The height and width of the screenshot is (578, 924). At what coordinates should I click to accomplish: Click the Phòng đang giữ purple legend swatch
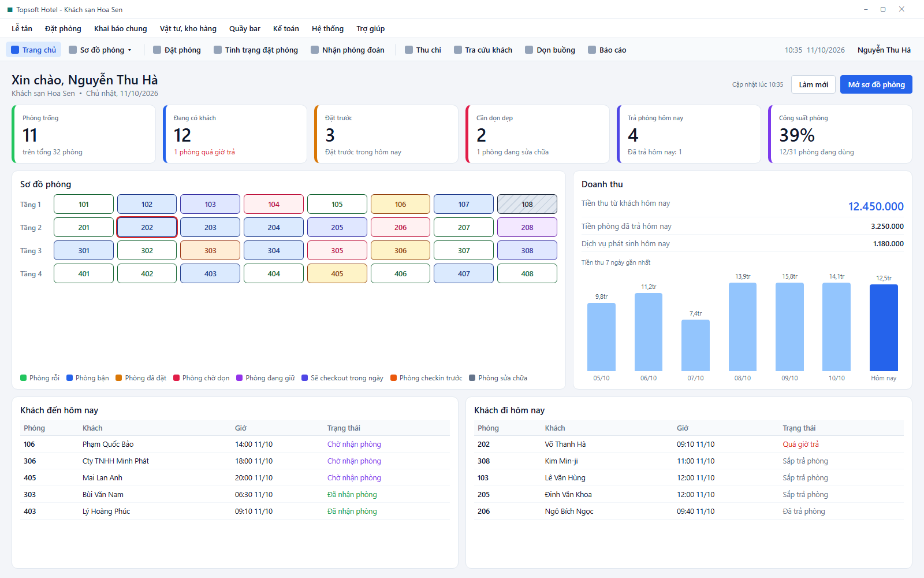[x=240, y=378]
